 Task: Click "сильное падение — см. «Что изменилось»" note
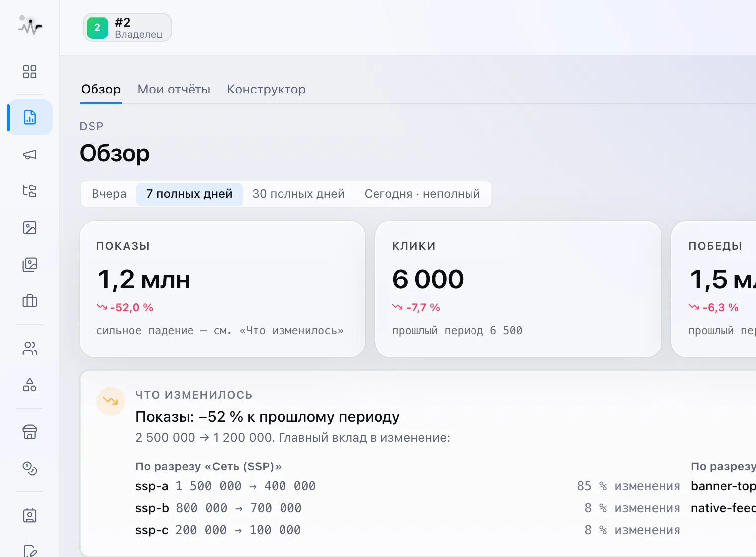[x=220, y=331]
